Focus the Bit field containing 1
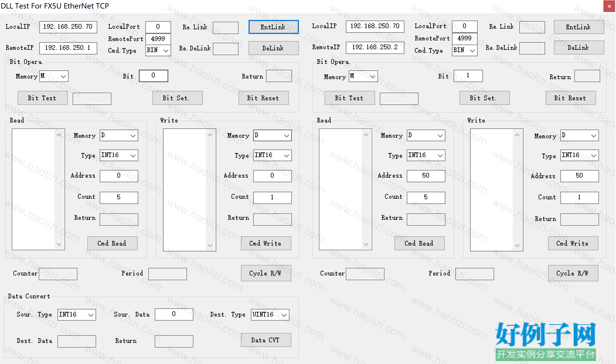 (x=468, y=76)
